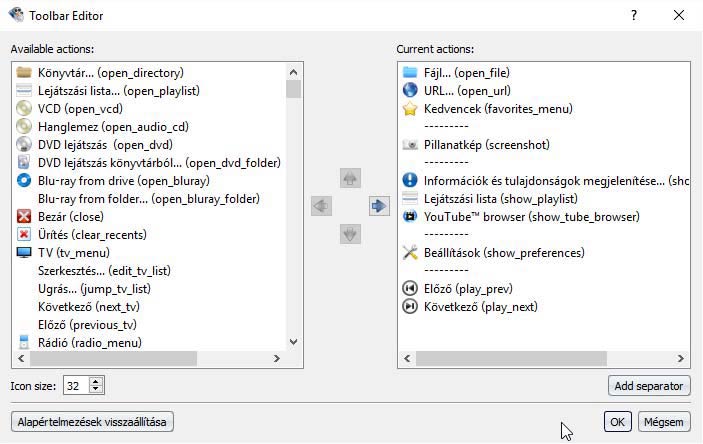Click the Hanglemez audio CD icon
The width and height of the screenshot is (703, 444).
point(24,126)
